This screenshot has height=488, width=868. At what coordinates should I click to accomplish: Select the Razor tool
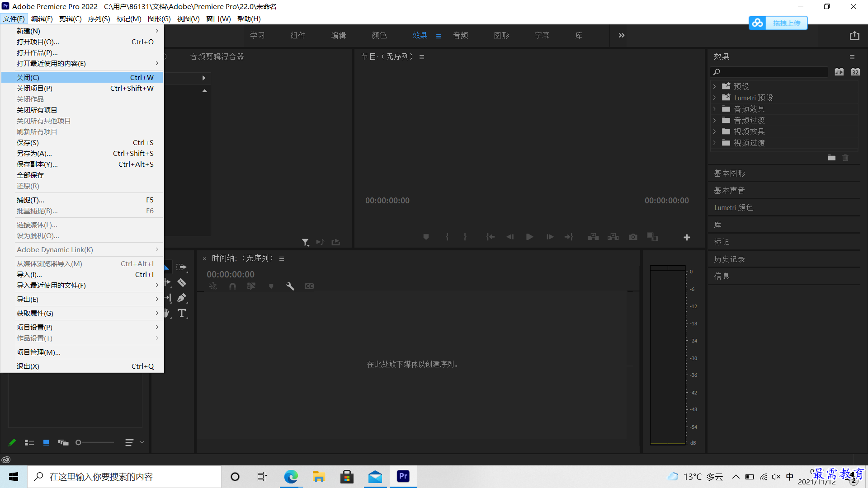click(x=182, y=283)
